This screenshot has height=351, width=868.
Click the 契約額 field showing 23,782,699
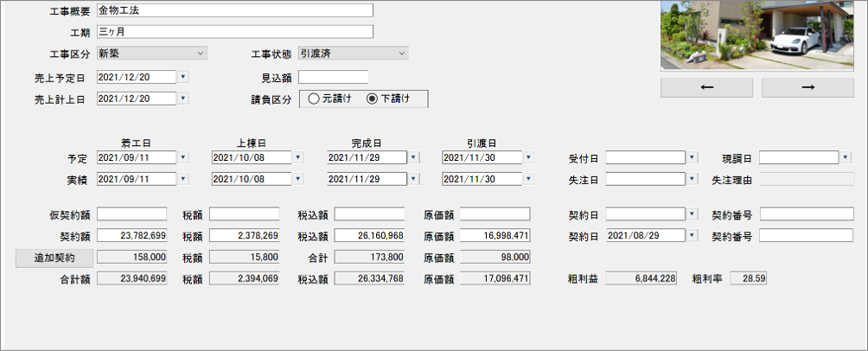pyautogui.click(x=131, y=236)
